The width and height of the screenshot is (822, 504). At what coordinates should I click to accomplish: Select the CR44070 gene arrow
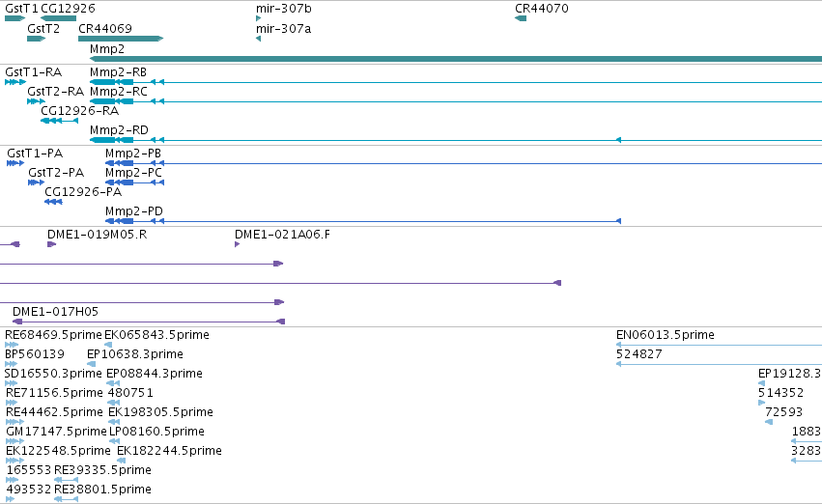click(x=521, y=18)
